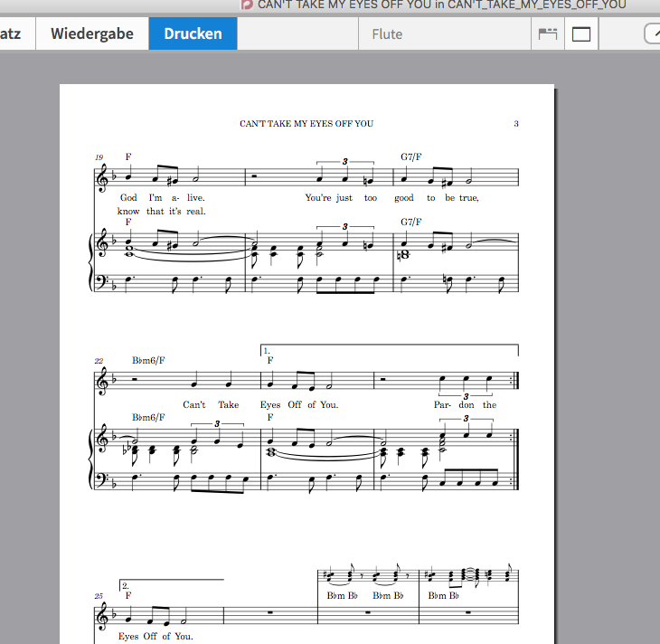Screen dimensions: 660x644
Task: Select the Dorico document icon in title bar
Action: pyautogui.click(x=247, y=5)
